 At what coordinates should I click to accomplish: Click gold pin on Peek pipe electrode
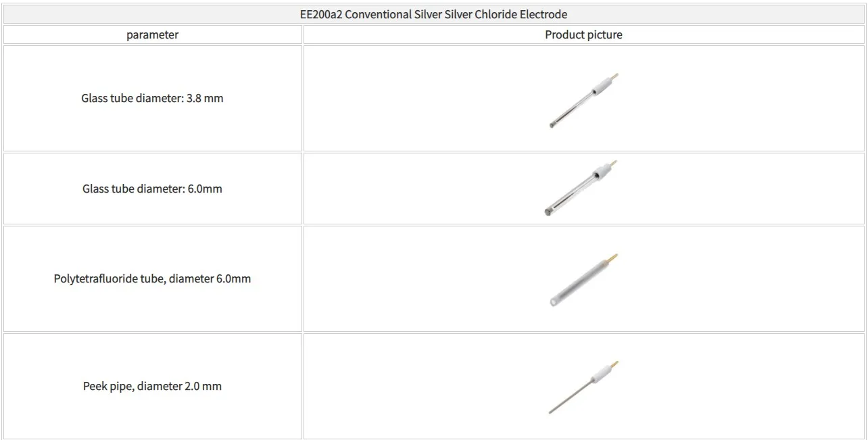point(614,364)
